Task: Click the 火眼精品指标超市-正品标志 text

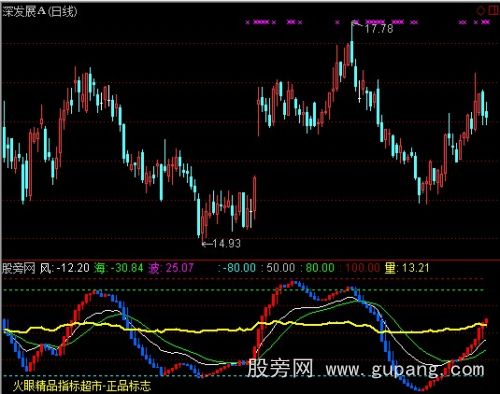Action: [82, 386]
